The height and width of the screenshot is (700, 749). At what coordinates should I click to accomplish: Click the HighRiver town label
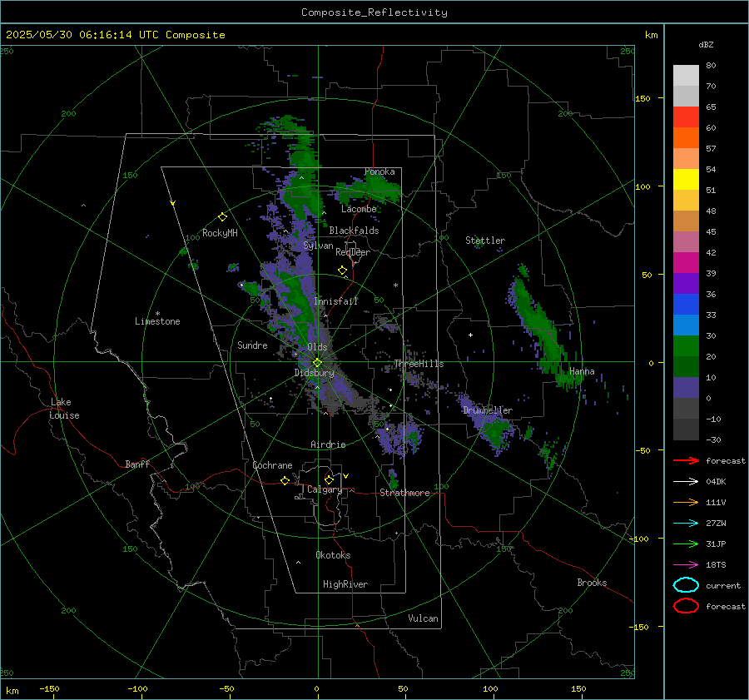(x=345, y=584)
